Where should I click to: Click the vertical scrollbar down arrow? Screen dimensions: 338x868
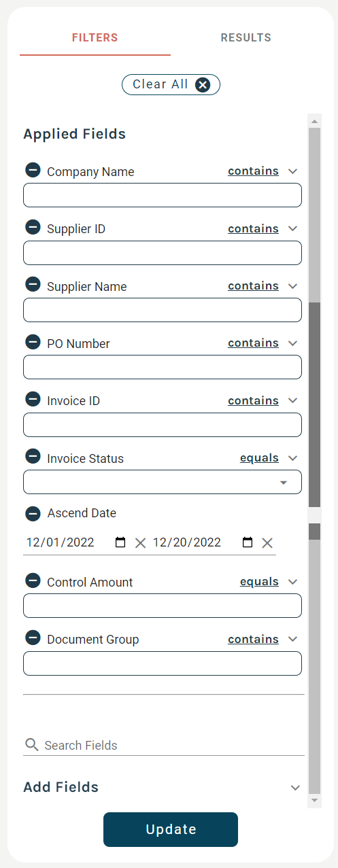[x=314, y=801]
